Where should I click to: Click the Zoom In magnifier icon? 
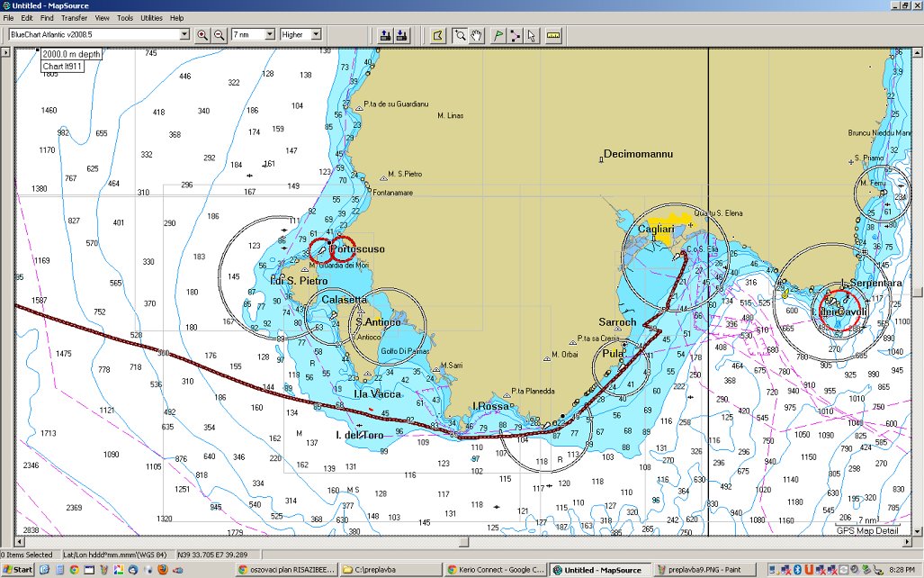(x=202, y=35)
